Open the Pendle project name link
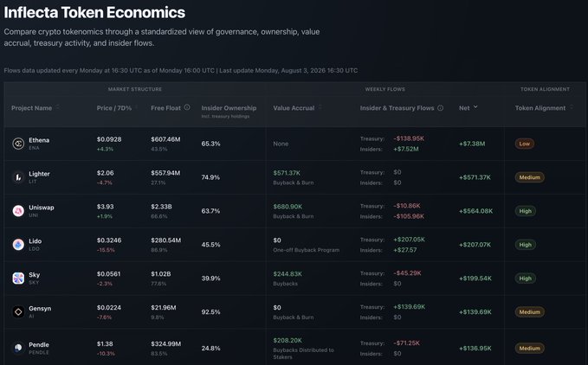Image resolution: width=588 pixels, height=365 pixels. [x=39, y=344]
